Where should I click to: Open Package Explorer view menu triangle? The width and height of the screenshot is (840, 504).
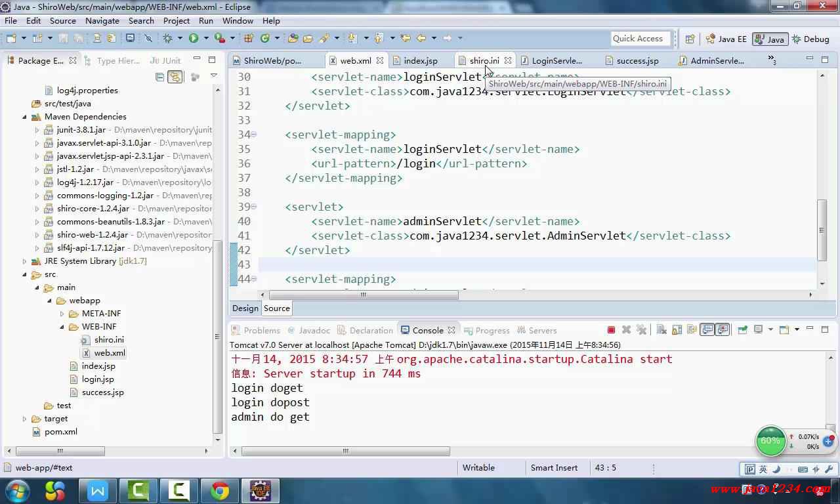point(214,76)
